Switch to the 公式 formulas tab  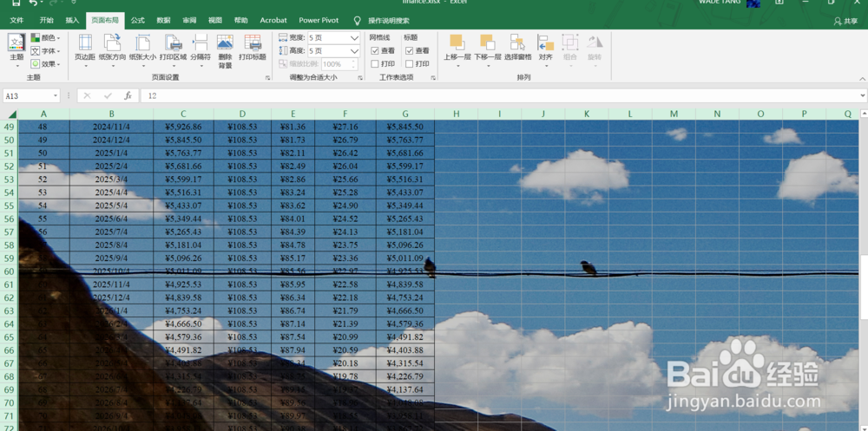click(x=137, y=21)
